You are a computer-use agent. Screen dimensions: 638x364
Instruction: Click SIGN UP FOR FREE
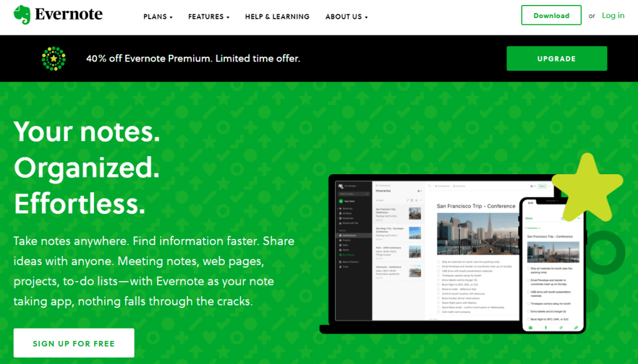74,343
